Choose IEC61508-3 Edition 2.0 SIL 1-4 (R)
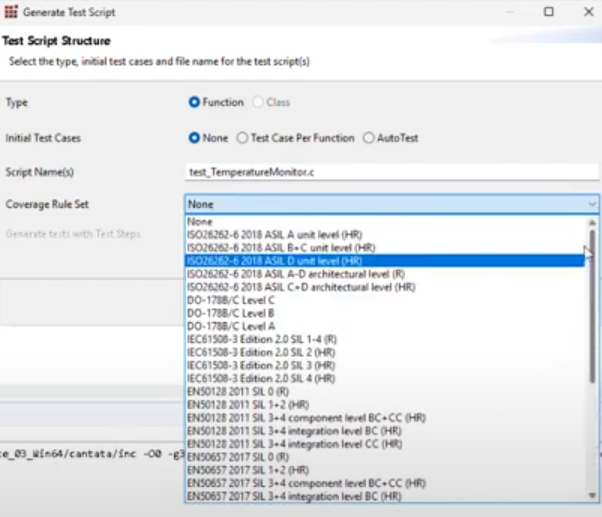 385,339
